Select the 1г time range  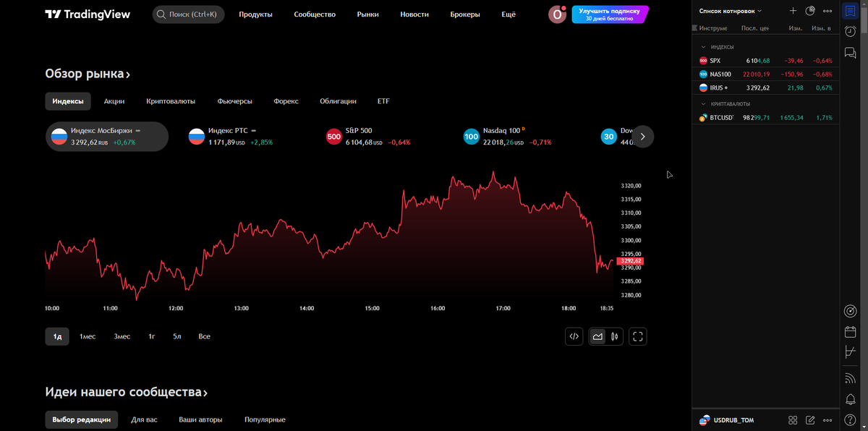click(152, 336)
